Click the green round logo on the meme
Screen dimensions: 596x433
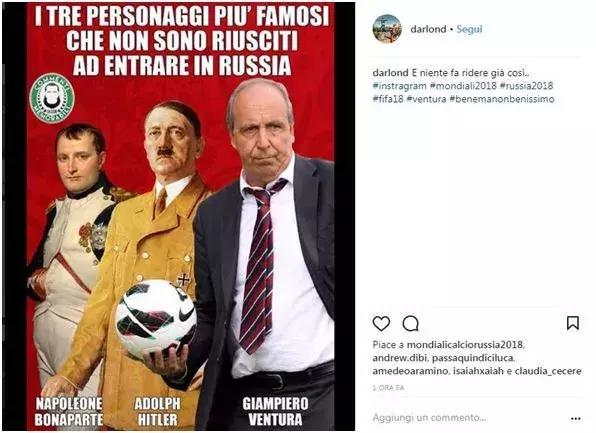52,98
